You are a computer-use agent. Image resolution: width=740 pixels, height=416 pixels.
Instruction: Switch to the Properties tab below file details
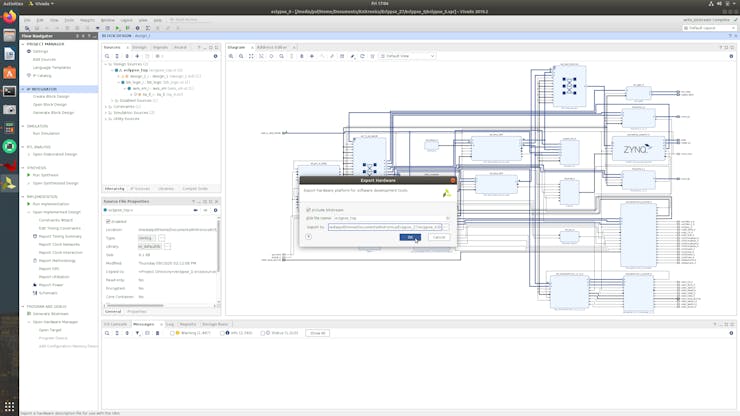[x=137, y=312]
